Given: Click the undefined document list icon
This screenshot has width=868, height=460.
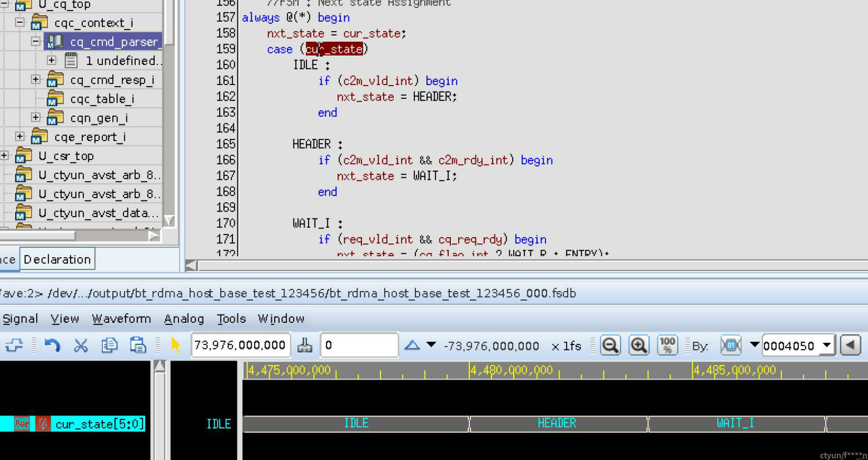Looking at the screenshot, I should coord(71,61).
